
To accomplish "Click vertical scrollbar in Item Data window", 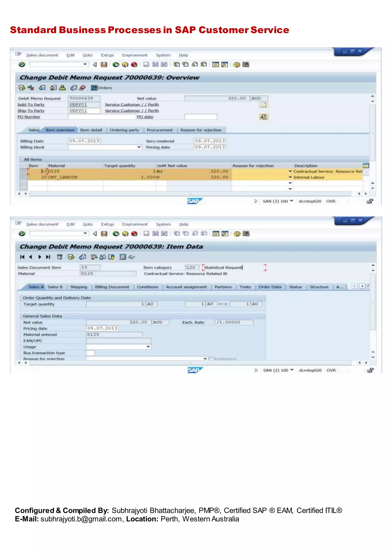I will click(373, 302).
